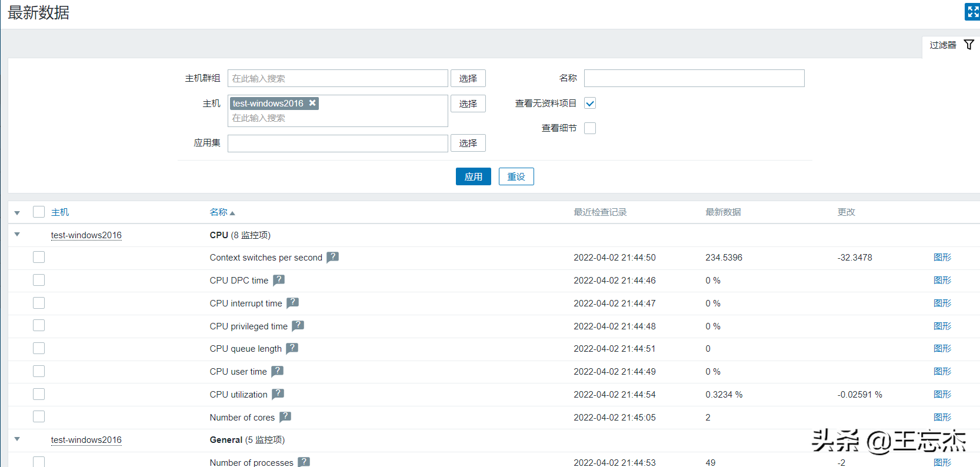Toggle all groups with header collapse arrow
This screenshot has width=980, height=467.
17,212
